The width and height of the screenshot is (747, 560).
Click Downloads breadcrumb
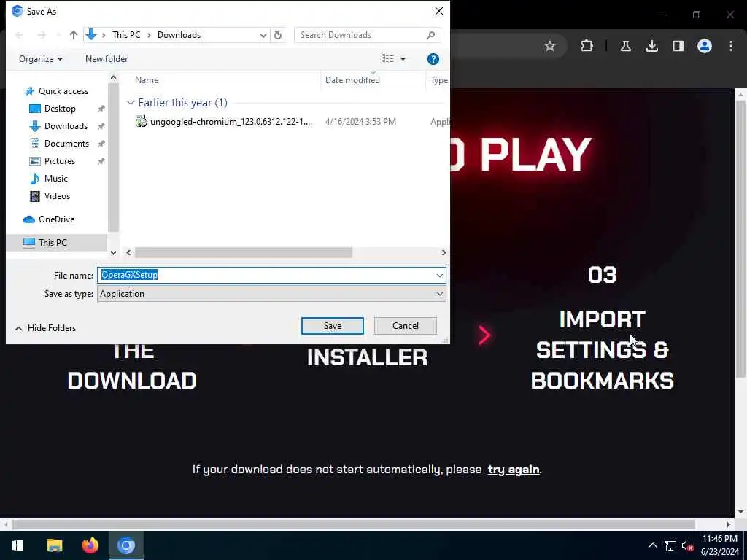point(179,35)
